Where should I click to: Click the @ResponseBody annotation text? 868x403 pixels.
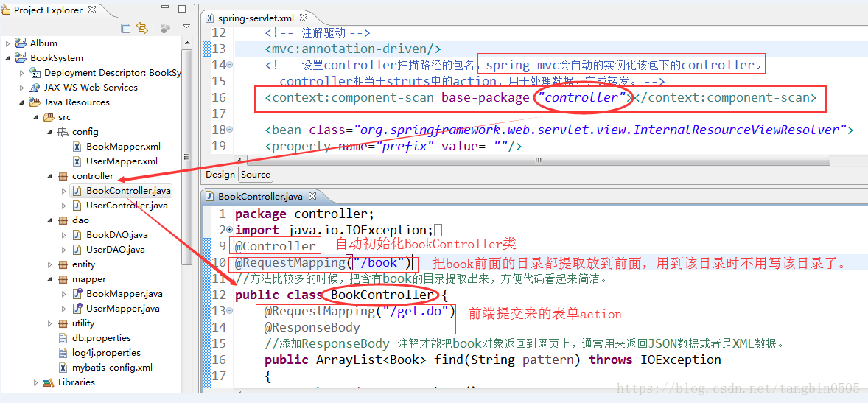coord(312,327)
